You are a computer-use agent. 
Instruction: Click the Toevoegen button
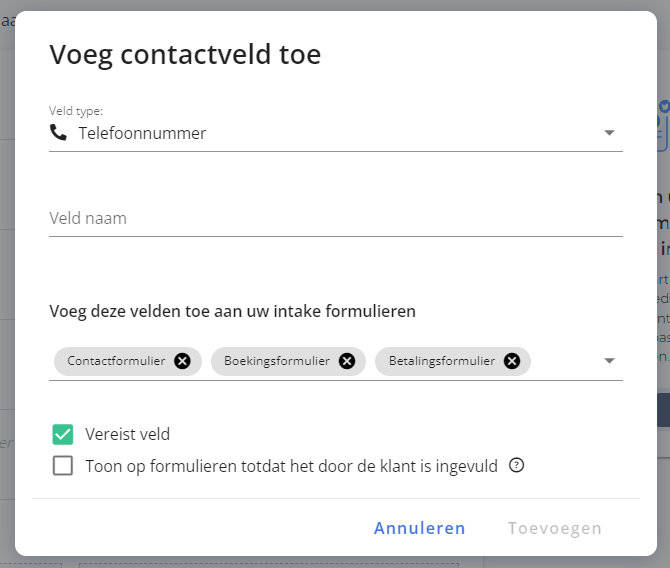(555, 528)
